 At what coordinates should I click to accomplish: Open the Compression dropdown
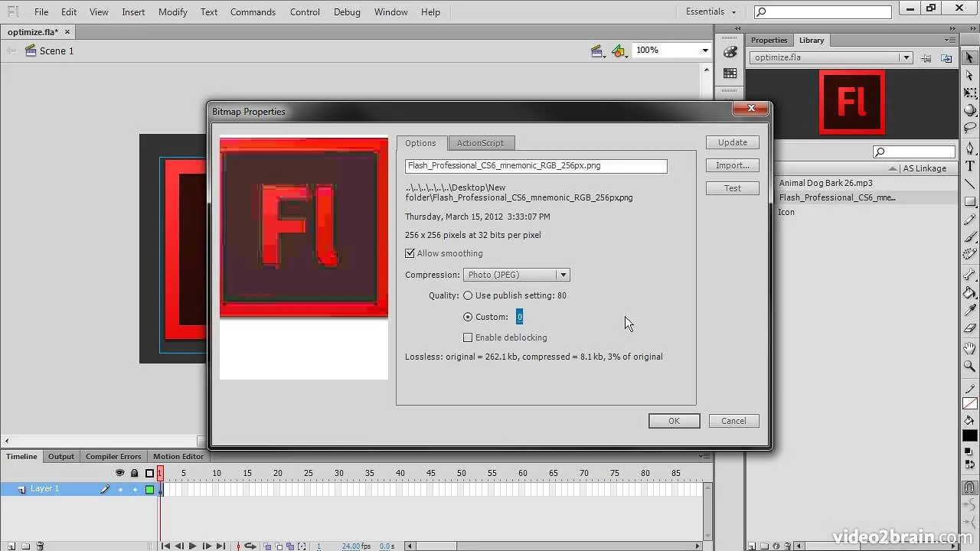tap(517, 275)
